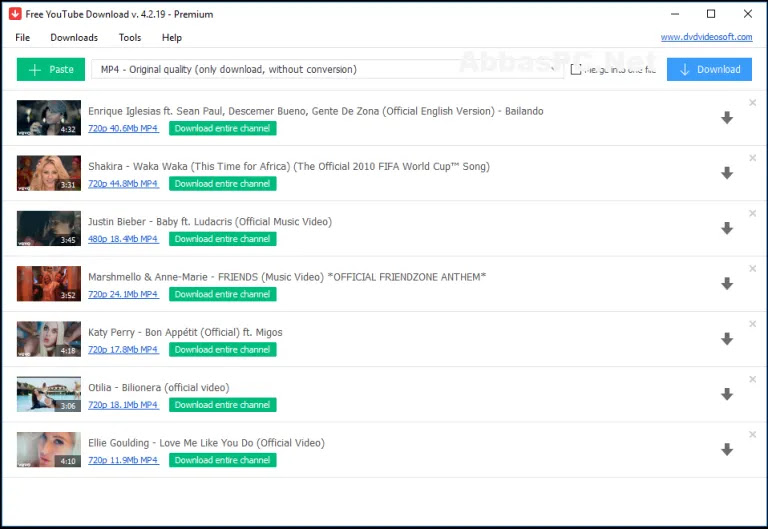This screenshot has width=768, height=529.
Task: Open the File menu
Action: pyautogui.click(x=23, y=38)
